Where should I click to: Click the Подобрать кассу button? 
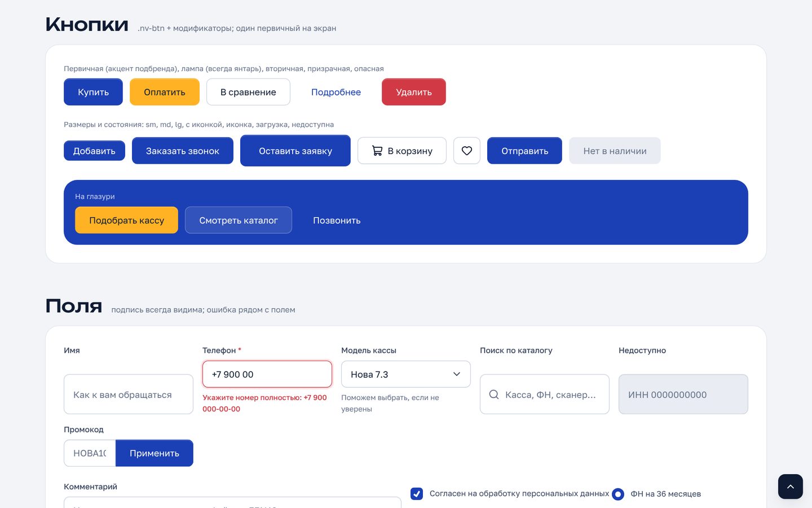tap(126, 220)
